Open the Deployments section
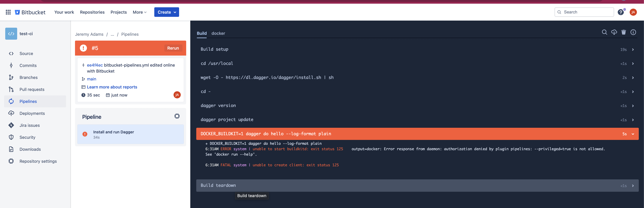 click(32, 113)
